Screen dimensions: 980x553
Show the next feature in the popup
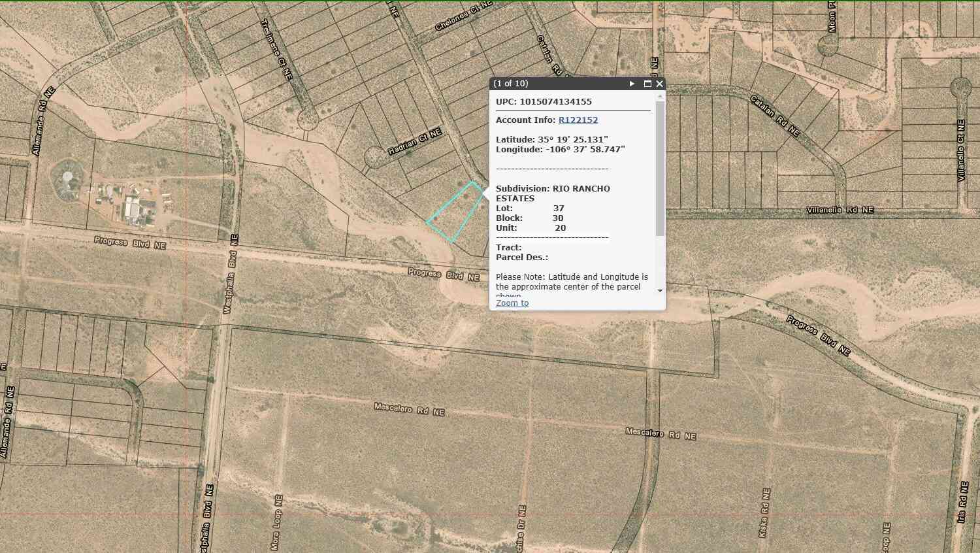pos(632,84)
